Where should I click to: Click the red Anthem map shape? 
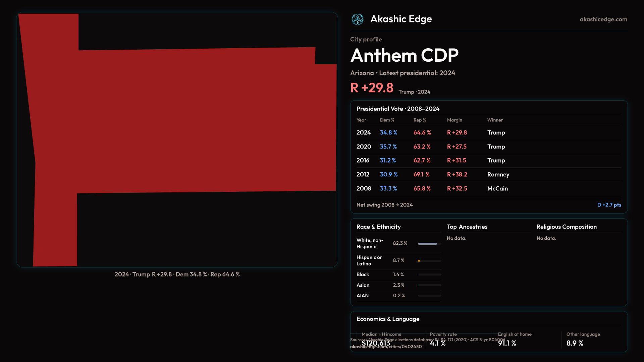coord(201,121)
